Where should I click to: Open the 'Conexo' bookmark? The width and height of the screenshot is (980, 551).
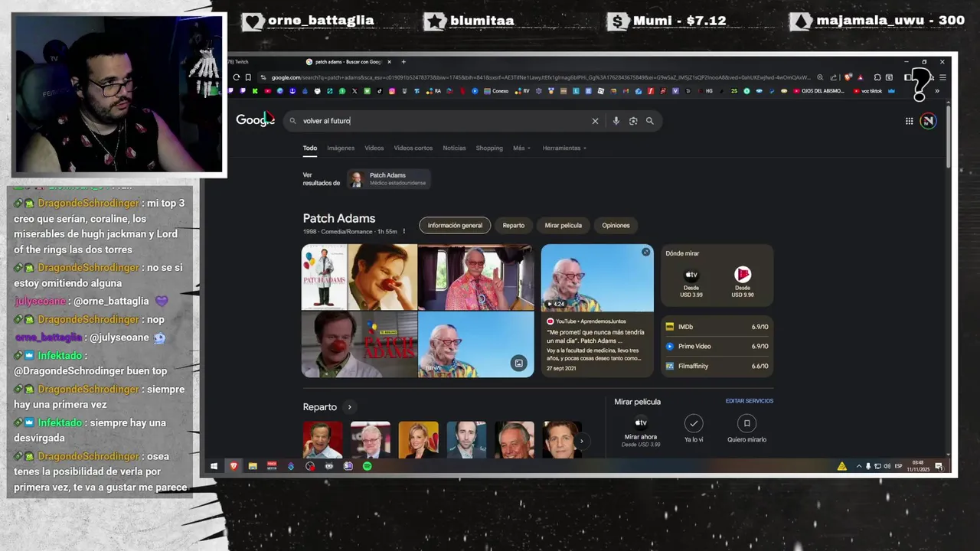[495, 91]
